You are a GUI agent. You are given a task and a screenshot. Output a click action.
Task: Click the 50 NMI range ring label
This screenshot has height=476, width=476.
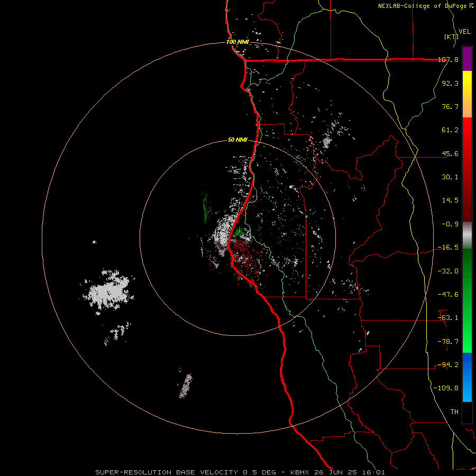pos(237,140)
